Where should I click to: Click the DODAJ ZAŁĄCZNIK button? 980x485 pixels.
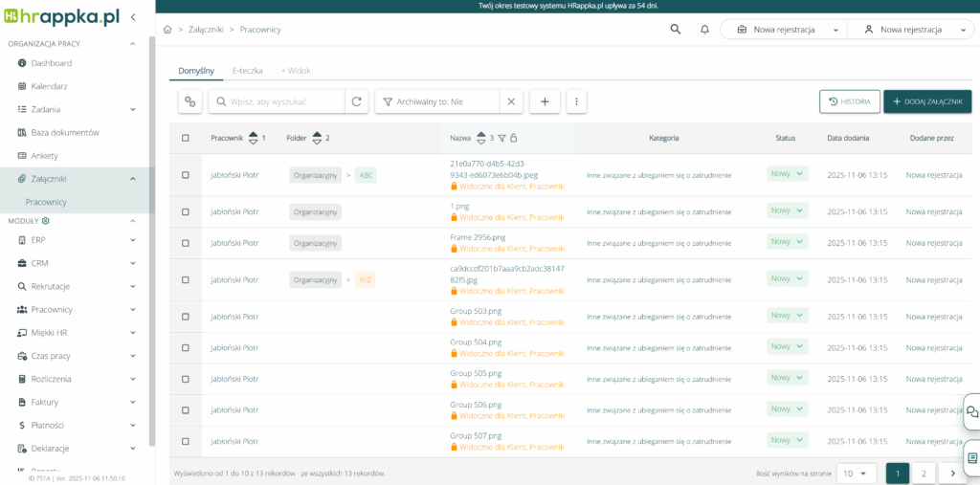coord(926,101)
